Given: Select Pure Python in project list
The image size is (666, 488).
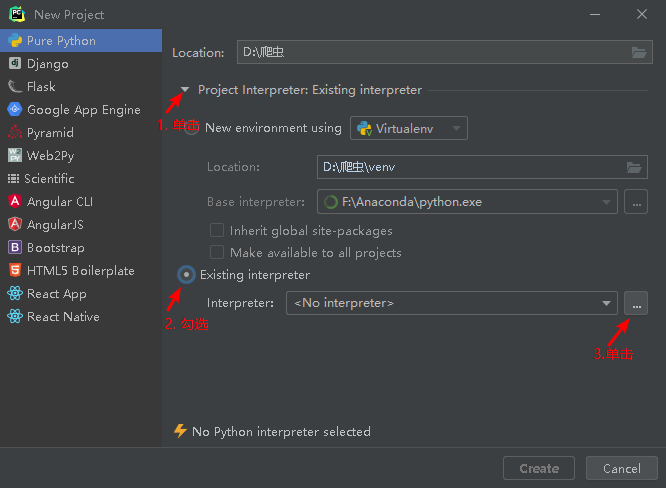Looking at the screenshot, I should [x=61, y=41].
